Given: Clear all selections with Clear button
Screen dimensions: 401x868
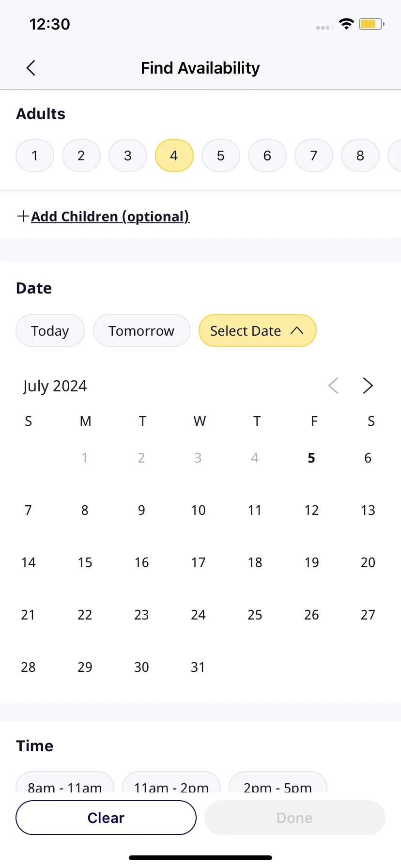Looking at the screenshot, I should 106,818.
